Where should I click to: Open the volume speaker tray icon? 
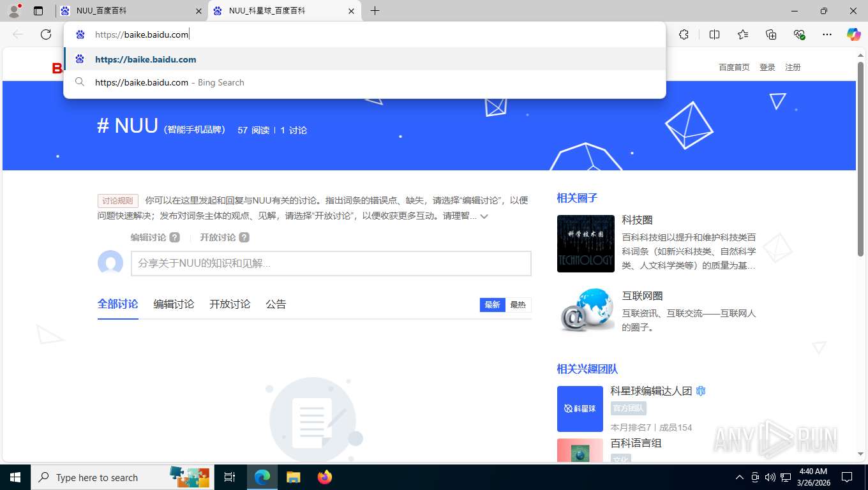[770, 477]
